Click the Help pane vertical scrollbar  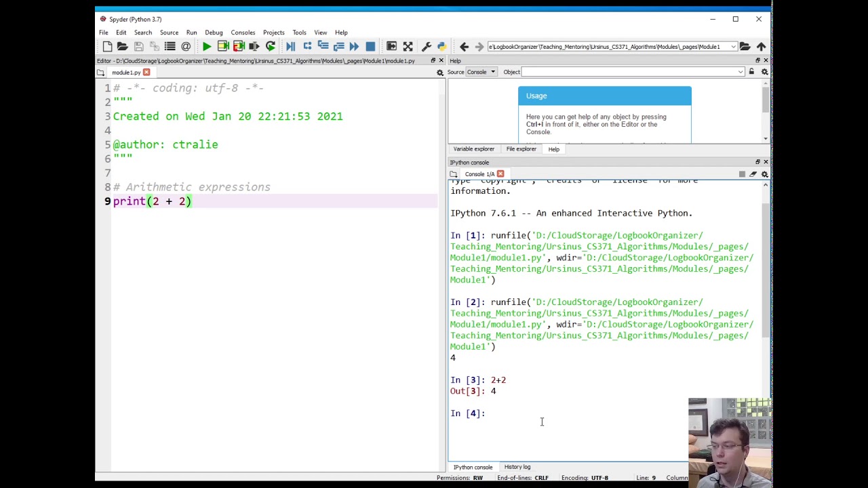coord(766,99)
